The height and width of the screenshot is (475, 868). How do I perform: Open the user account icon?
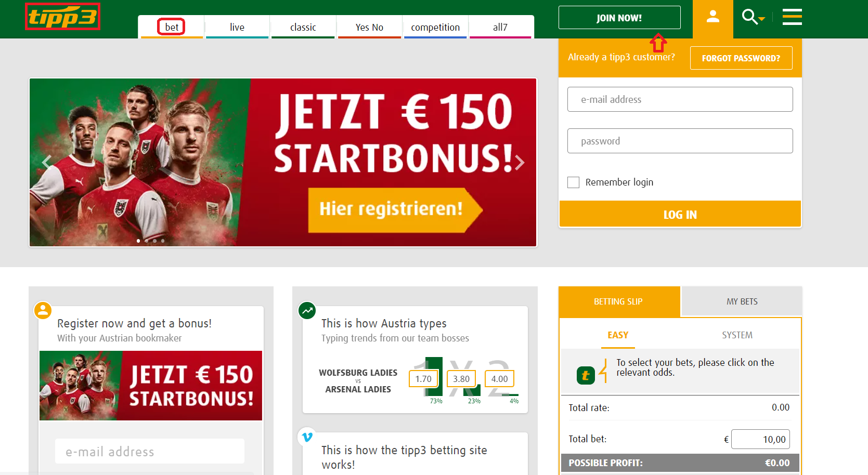pyautogui.click(x=712, y=17)
